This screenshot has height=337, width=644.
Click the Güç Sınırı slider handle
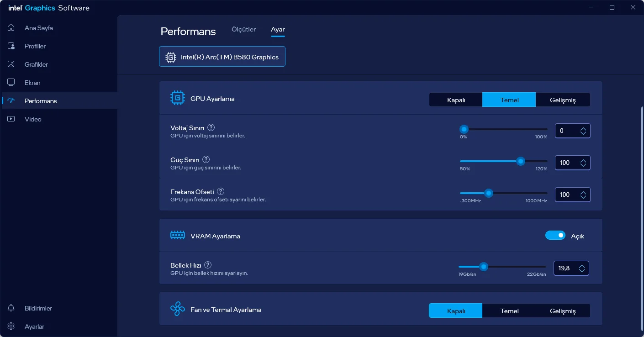click(520, 161)
